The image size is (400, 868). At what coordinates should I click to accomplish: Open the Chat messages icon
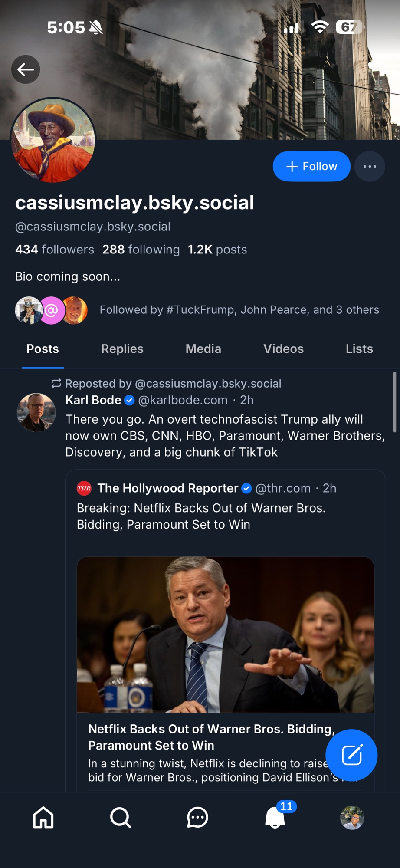[197, 818]
